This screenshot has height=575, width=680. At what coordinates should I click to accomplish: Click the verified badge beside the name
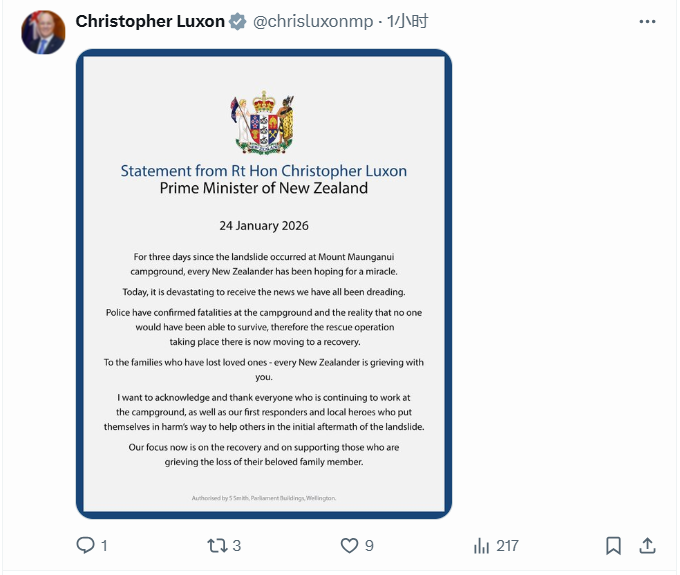click(238, 21)
